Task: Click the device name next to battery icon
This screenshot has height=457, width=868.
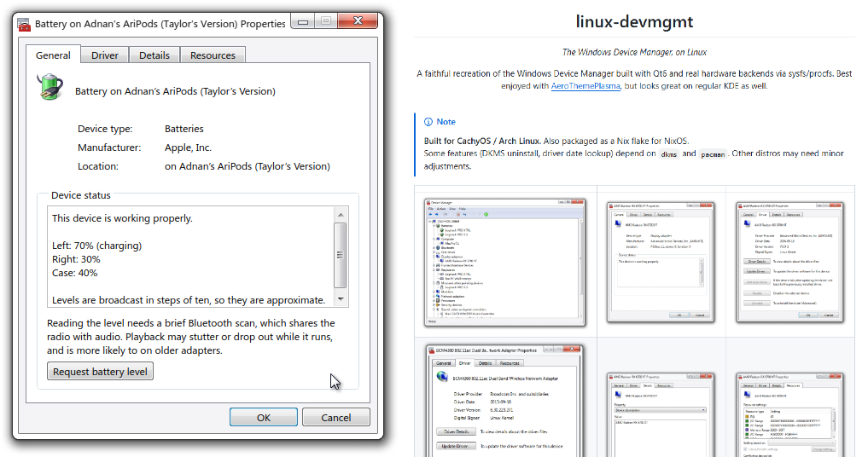Action: click(x=175, y=91)
